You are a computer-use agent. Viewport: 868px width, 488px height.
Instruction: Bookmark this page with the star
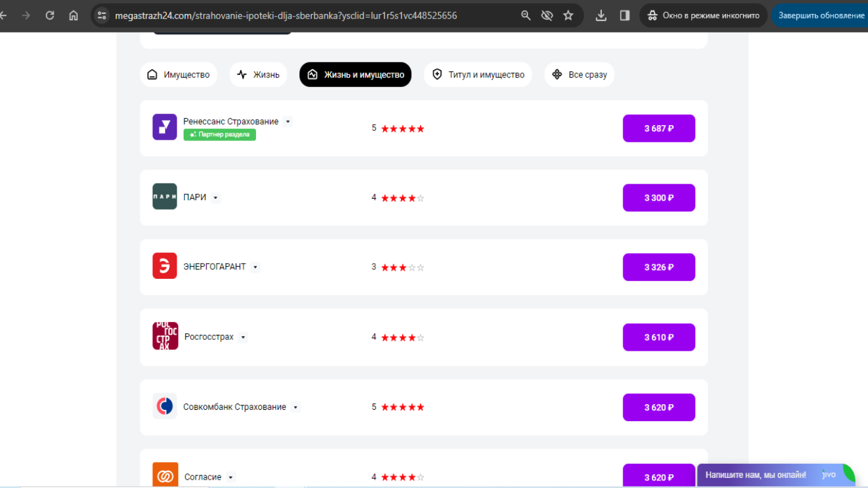point(568,15)
